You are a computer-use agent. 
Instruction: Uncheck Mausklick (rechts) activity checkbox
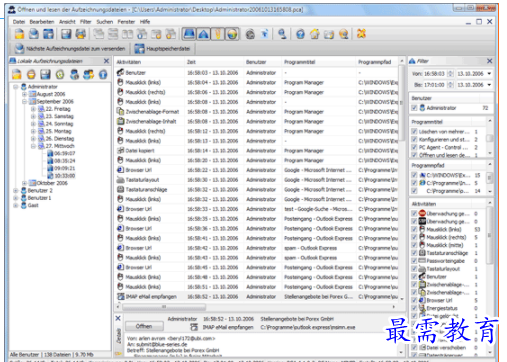[x=414, y=237]
